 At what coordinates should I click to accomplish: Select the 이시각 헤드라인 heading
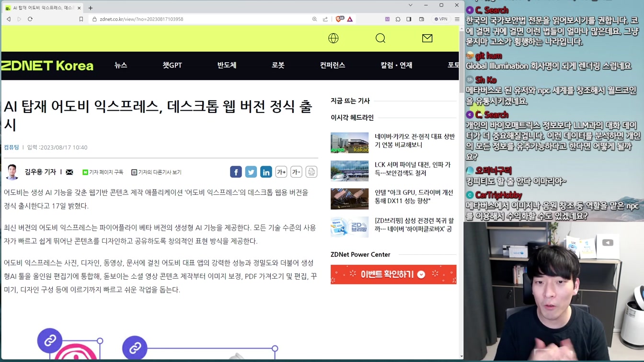352,118
